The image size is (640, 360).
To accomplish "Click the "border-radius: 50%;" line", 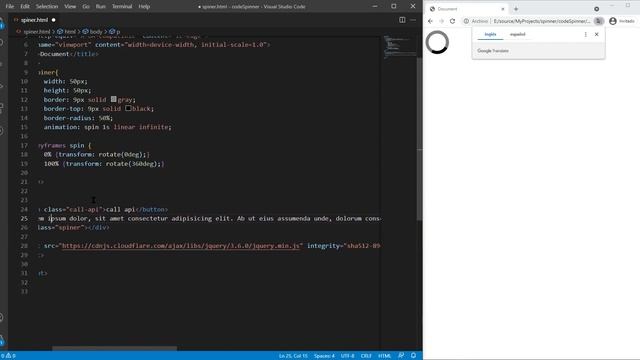I will click(x=78, y=118).
